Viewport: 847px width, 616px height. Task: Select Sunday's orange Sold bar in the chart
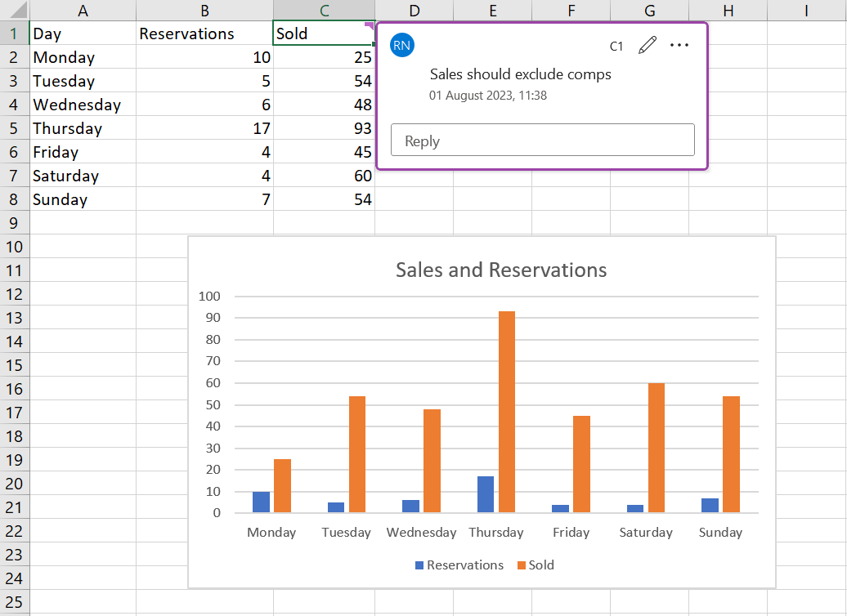click(x=732, y=454)
